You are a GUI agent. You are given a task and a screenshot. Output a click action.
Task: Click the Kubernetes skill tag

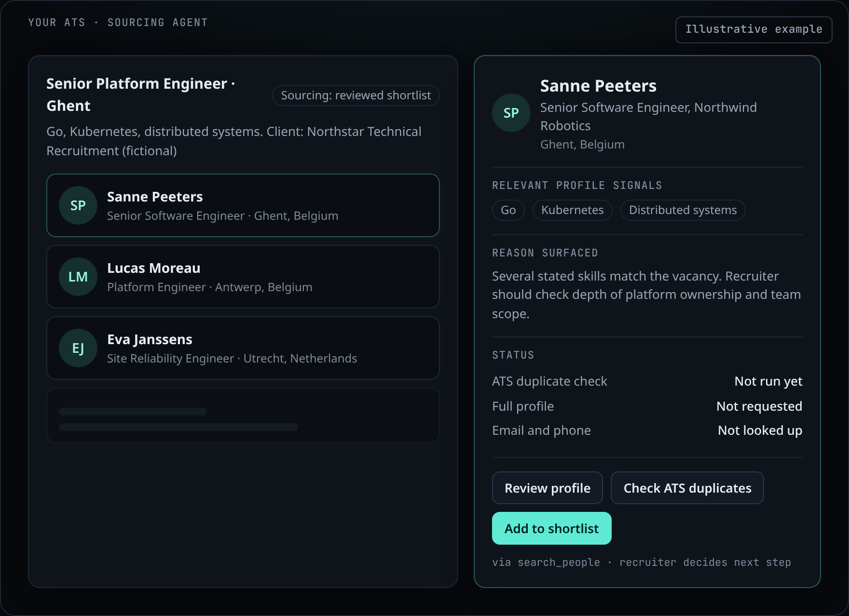(573, 210)
